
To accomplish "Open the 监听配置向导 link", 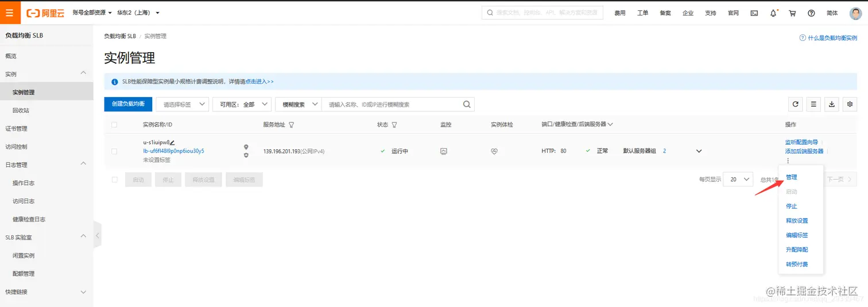I will click(801, 142).
